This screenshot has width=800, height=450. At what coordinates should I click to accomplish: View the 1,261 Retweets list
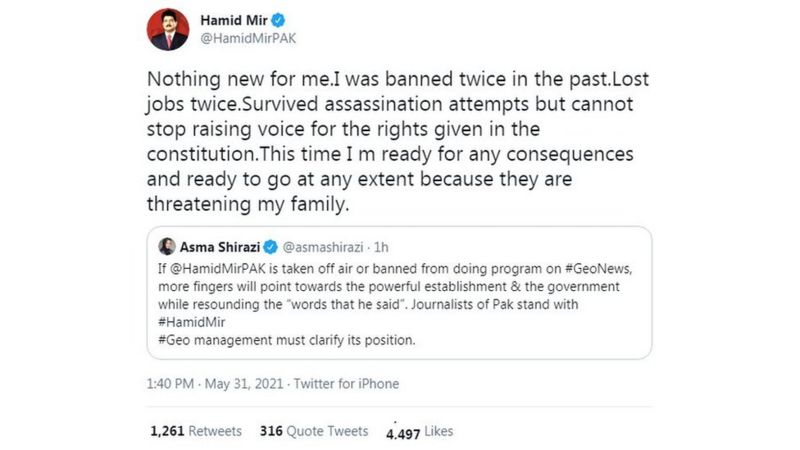[196, 431]
